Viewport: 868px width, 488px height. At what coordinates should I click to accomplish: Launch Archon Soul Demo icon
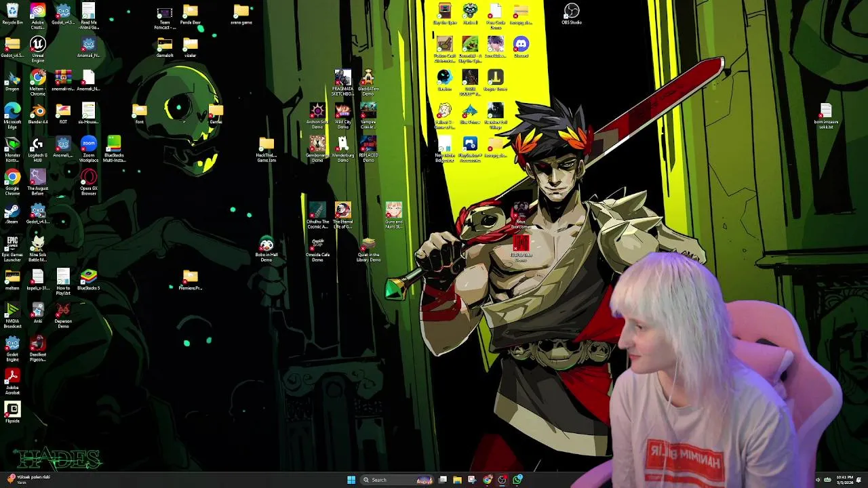click(x=317, y=116)
